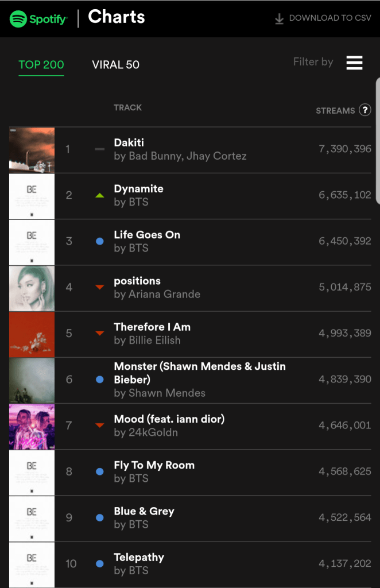Viewport: 380px width, 588px height.
Task: Open the Therefore I Am red cover
Action: pos(32,334)
